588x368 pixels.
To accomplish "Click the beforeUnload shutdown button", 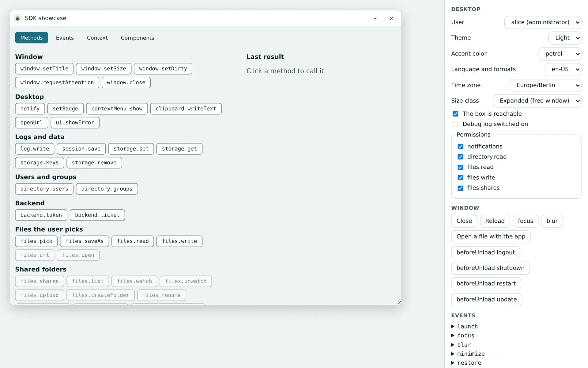I will [491, 268].
